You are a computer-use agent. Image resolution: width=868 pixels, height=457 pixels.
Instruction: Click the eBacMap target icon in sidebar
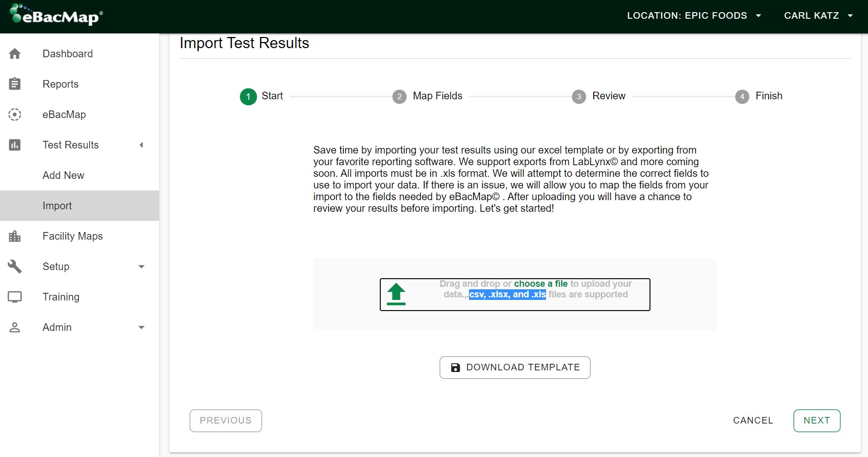pyautogui.click(x=15, y=115)
